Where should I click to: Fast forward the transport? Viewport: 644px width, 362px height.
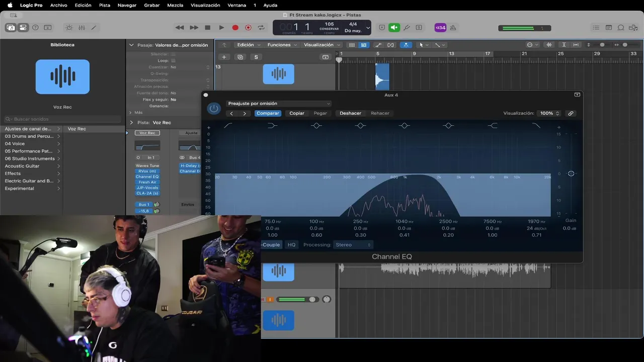194,28
